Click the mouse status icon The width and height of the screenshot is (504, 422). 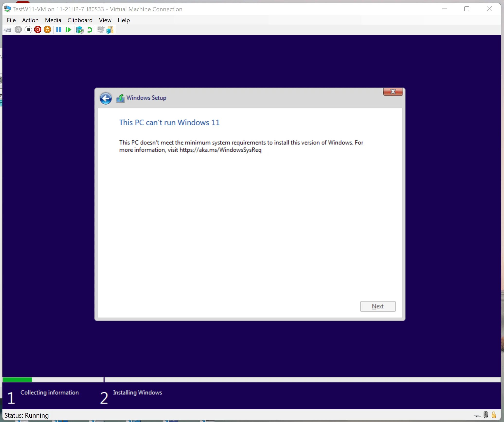click(x=486, y=415)
